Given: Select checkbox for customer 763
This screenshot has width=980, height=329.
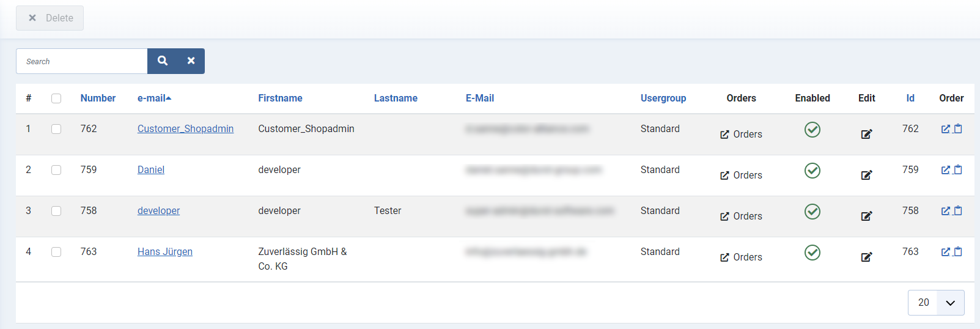Looking at the screenshot, I should [56, 252].
